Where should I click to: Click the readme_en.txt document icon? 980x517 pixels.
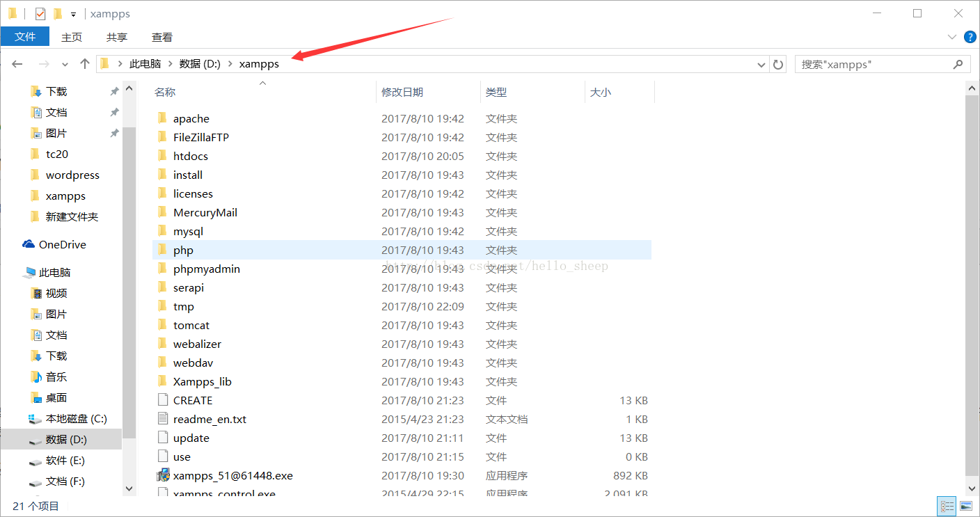(x=163, y=419)
